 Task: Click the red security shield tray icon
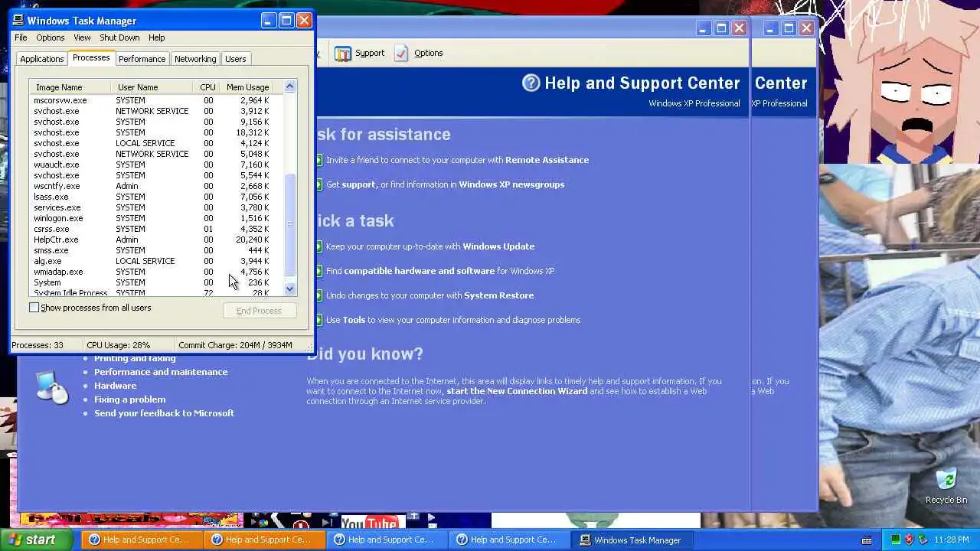coord(910,540)
